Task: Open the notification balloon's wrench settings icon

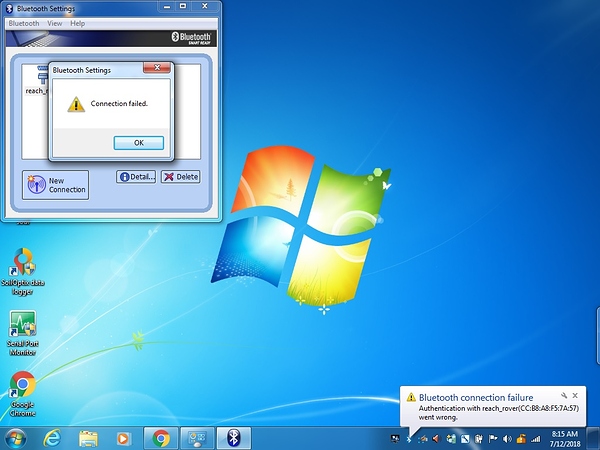Action: click(564, 396)
